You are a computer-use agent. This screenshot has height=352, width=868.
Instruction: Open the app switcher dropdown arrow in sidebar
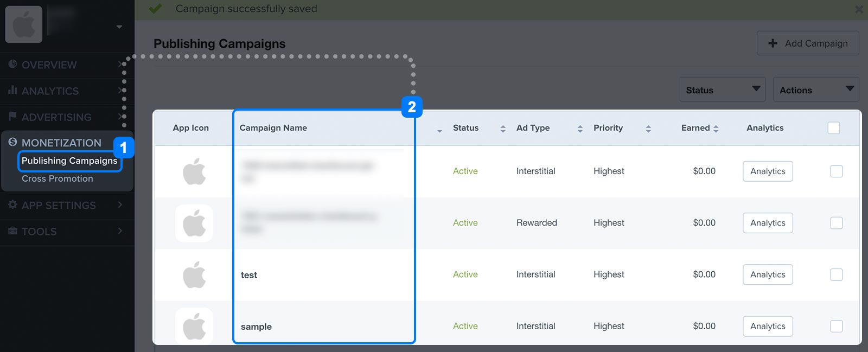click(119, 27)
